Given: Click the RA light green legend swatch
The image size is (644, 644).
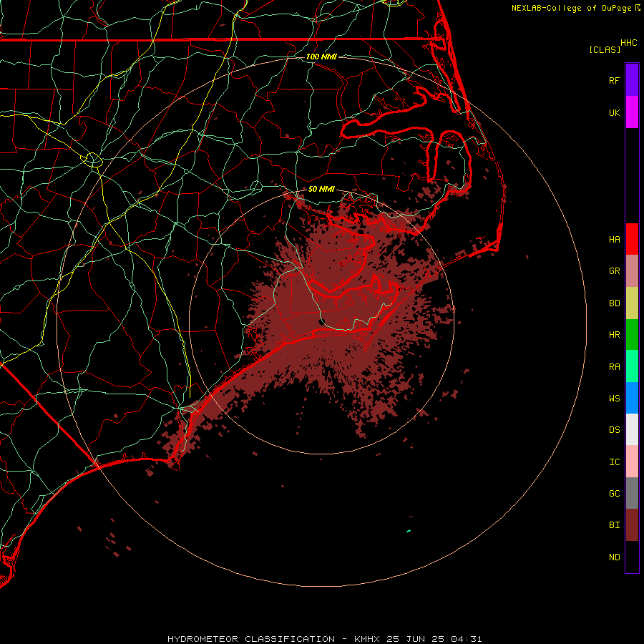Looking at the screenshot, I should tap(632, 366).
